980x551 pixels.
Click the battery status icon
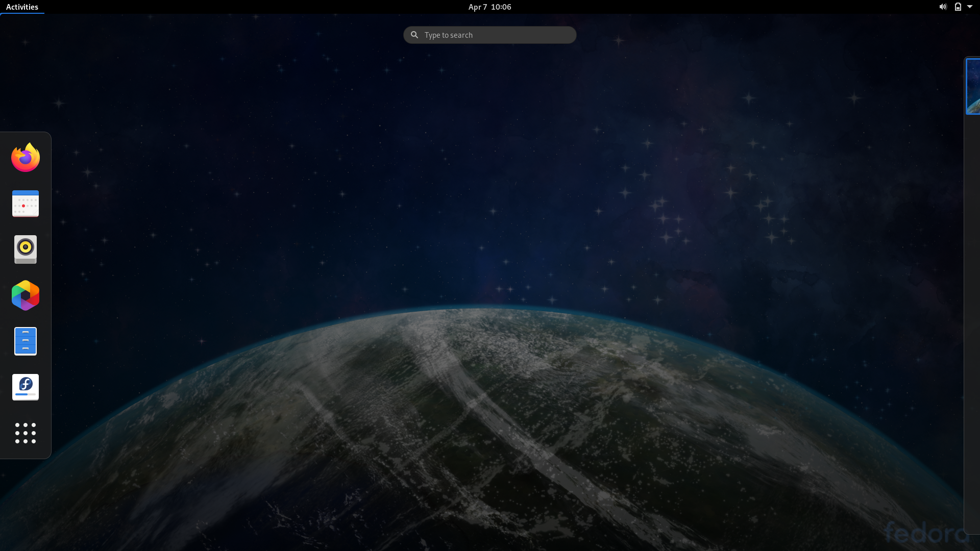click(x=958, y=7)
